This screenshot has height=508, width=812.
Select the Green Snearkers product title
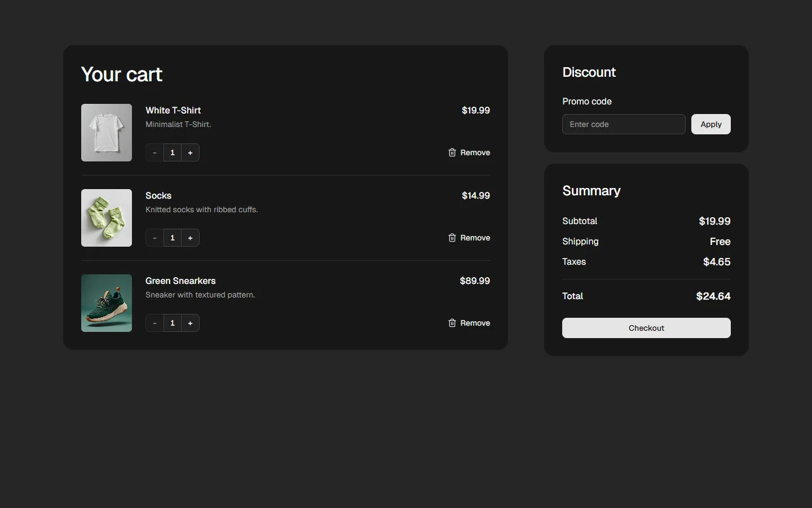coord(180,281)
